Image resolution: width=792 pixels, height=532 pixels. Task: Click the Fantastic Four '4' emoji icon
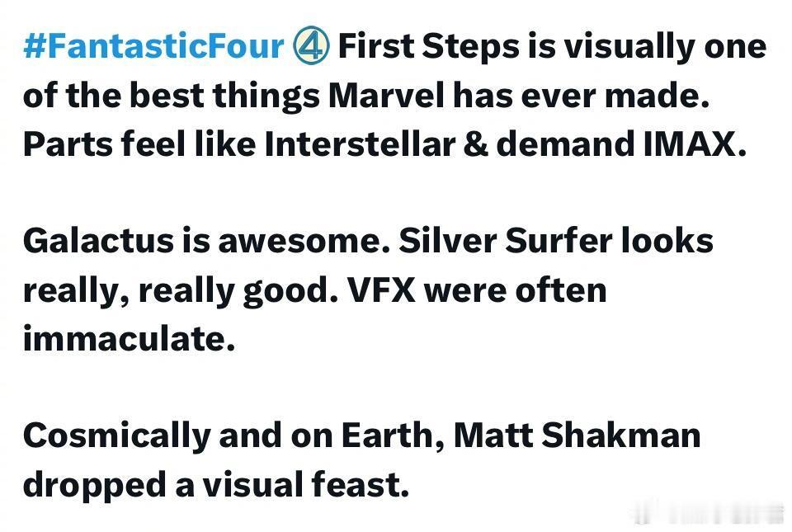point(311,46)
